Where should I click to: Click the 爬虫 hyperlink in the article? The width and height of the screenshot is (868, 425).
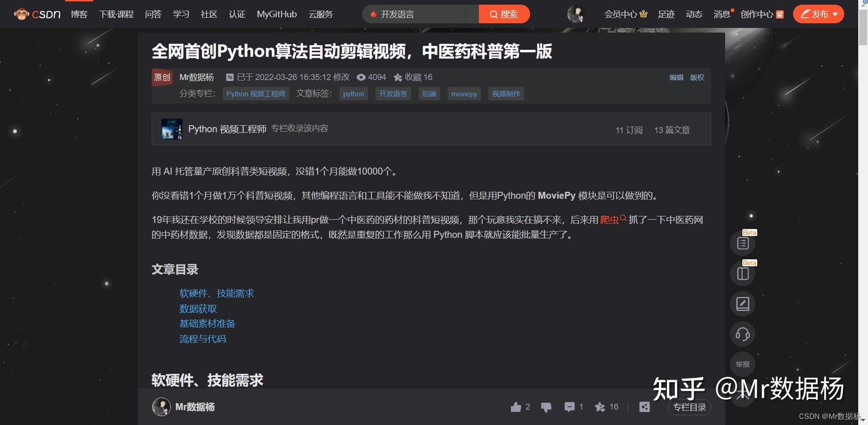click(x=610, y=220)
